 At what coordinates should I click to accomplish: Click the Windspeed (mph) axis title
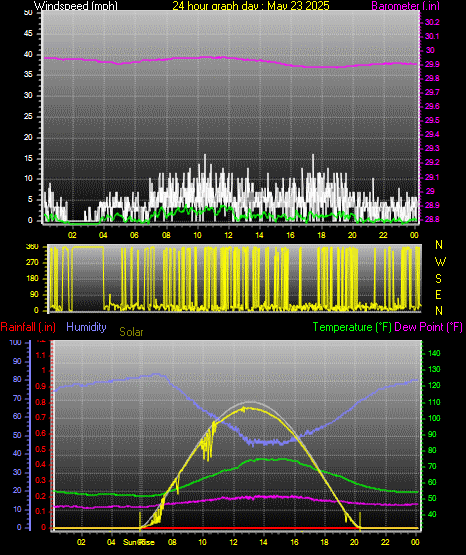click(x=76, y=5)
